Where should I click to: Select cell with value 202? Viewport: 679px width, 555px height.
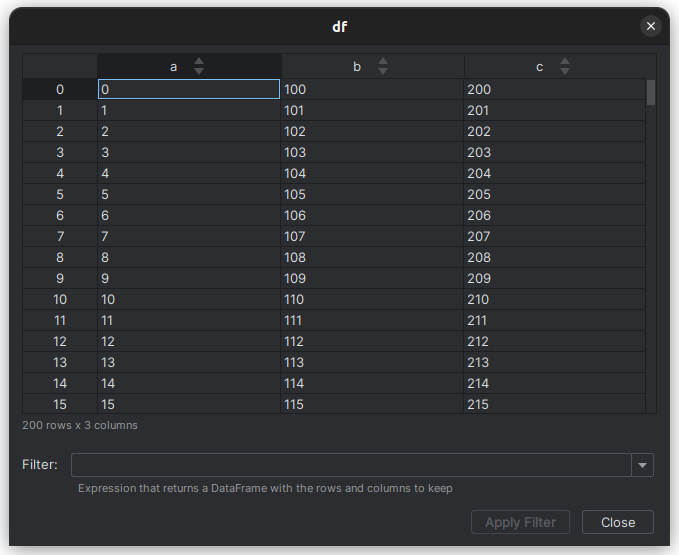[555, 131]
